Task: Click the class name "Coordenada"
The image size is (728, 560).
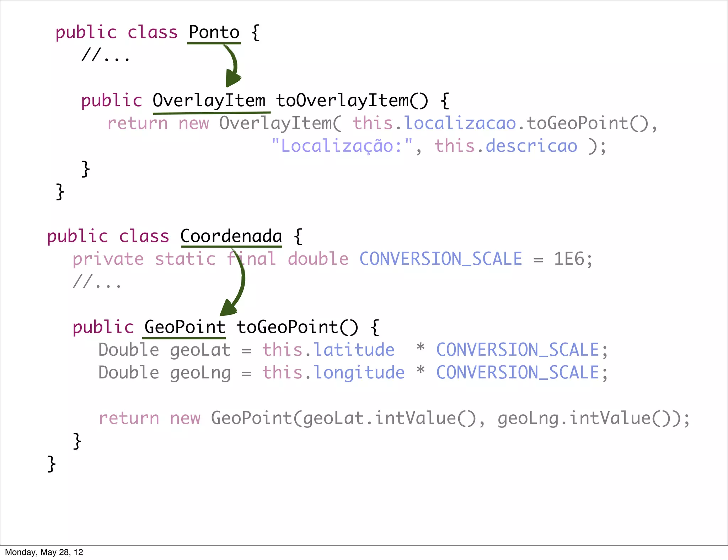Action: (x=231, y=236)
